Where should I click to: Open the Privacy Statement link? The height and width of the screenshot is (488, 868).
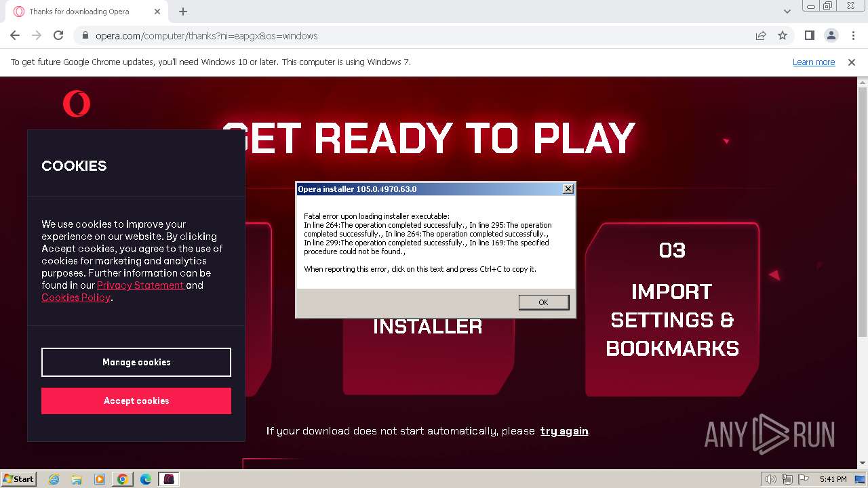(x=140, y=285)
